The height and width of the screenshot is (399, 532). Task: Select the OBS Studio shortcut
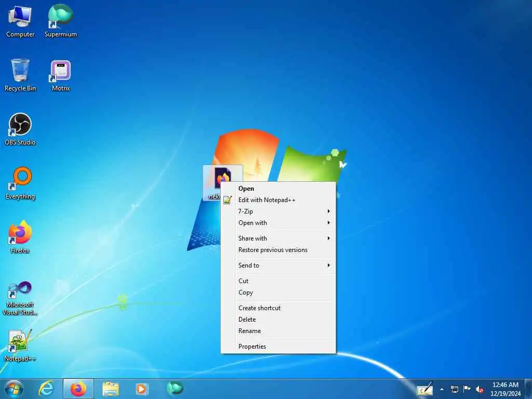[20, 129]
